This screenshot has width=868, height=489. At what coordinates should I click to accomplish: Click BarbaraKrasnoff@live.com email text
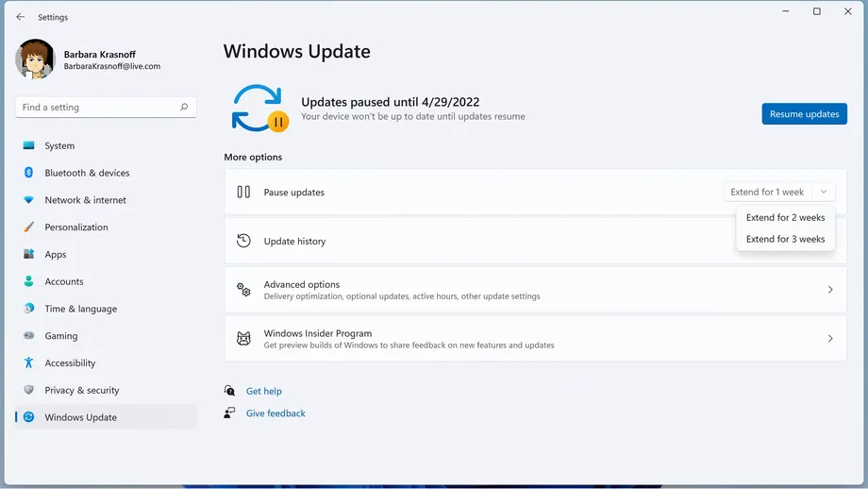[x=112, y=66]
